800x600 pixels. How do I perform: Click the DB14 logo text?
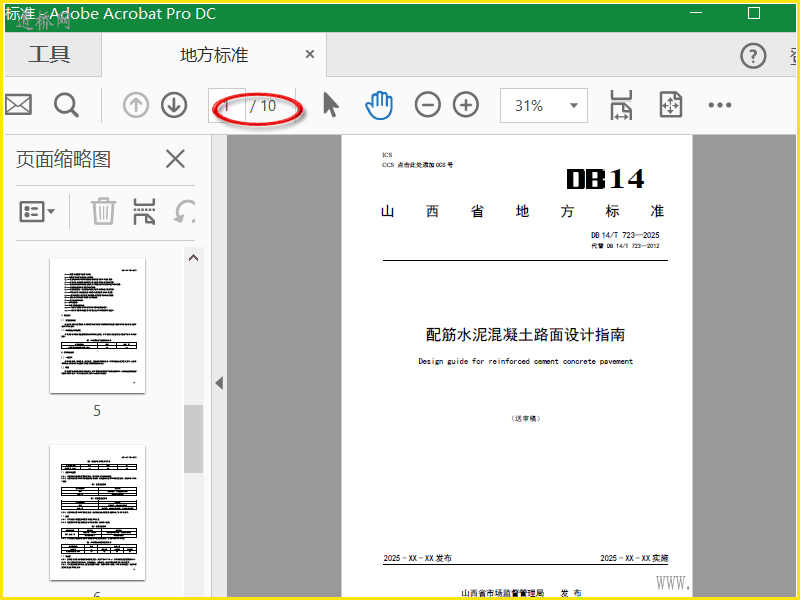pyautogui.click(x=605, y=179)
